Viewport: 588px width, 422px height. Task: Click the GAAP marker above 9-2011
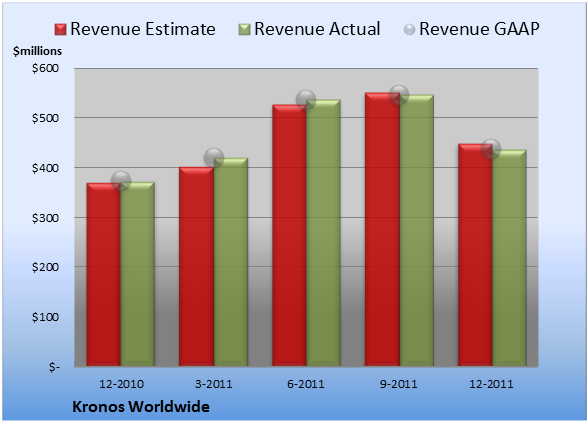click(x=399, y=95)
